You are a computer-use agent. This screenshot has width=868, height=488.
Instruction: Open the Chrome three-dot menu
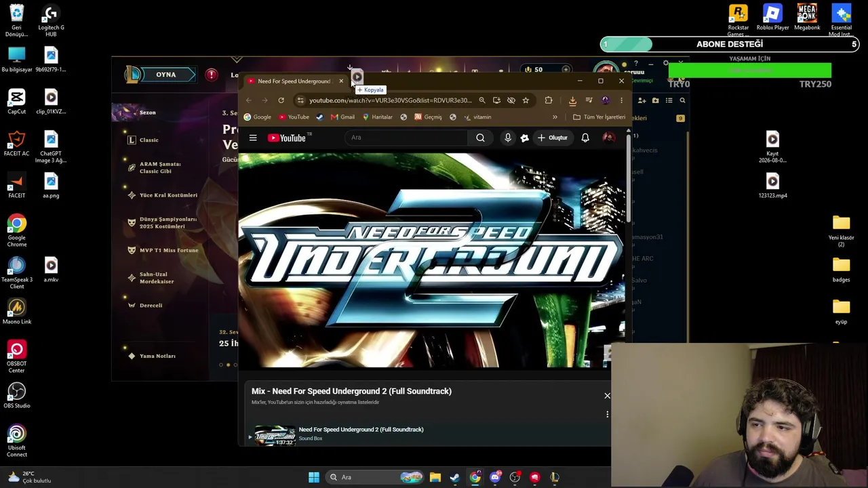(621, 100)
